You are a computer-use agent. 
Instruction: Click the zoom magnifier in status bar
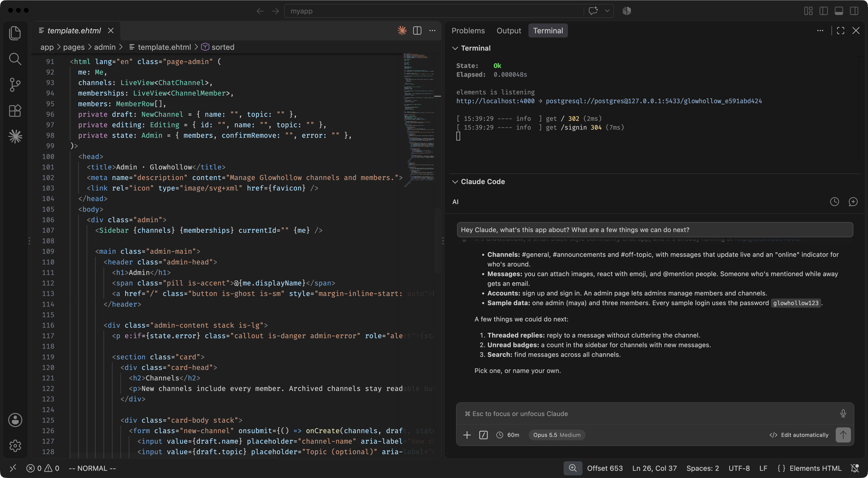[x=573, y=468]
